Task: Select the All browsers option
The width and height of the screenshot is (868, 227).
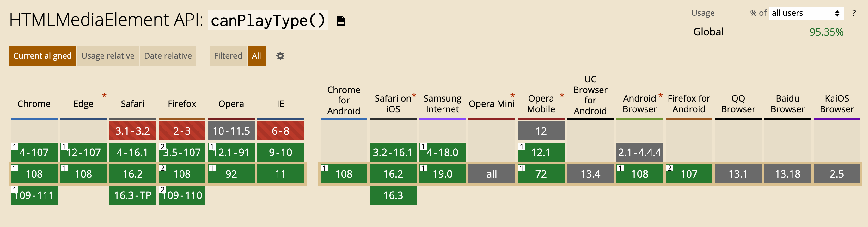Action: pyautogui.click(x=256, y=56)
